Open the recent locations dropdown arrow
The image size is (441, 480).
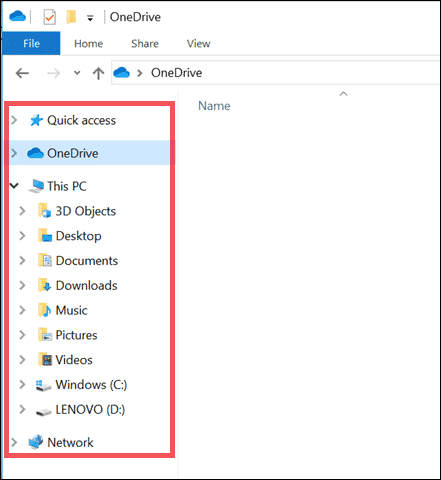pos(77,73)
